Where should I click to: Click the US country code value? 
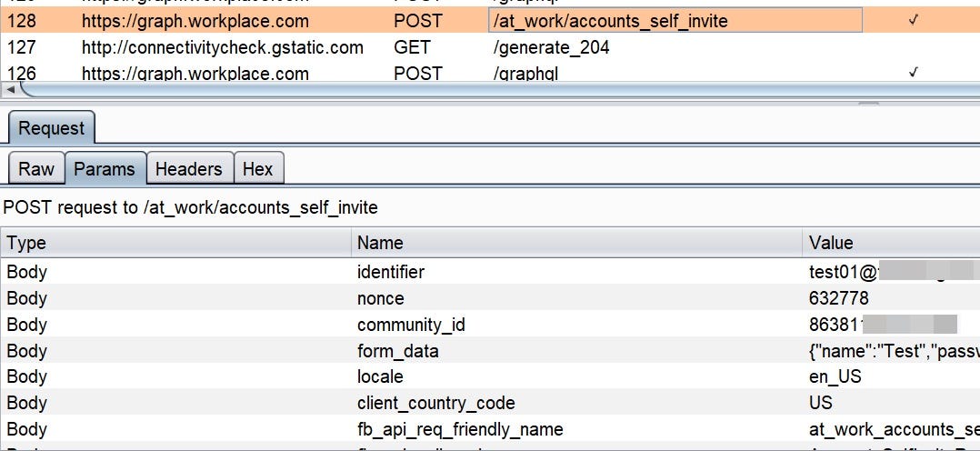point(821,402)
